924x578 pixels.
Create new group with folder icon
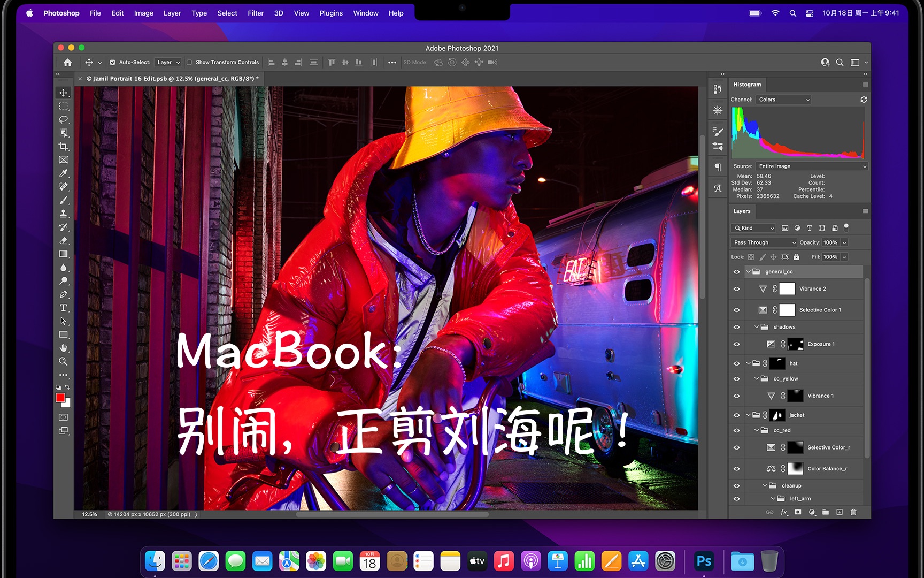point(826,512)
